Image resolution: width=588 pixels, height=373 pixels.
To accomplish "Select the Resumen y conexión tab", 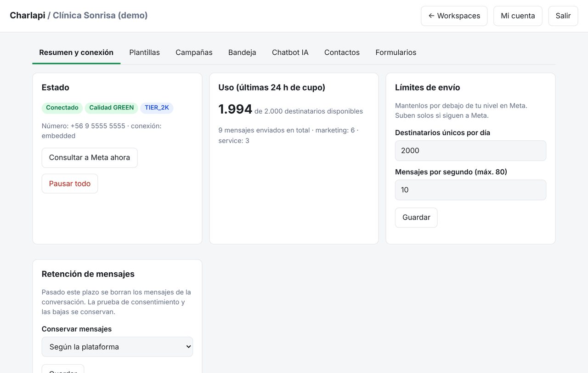I will point(76,52).
